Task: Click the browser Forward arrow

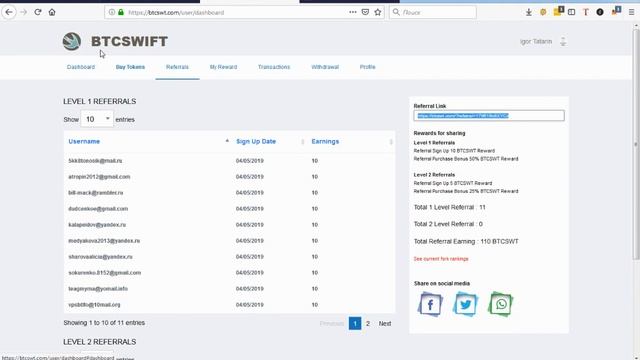Action: (24, 12)
